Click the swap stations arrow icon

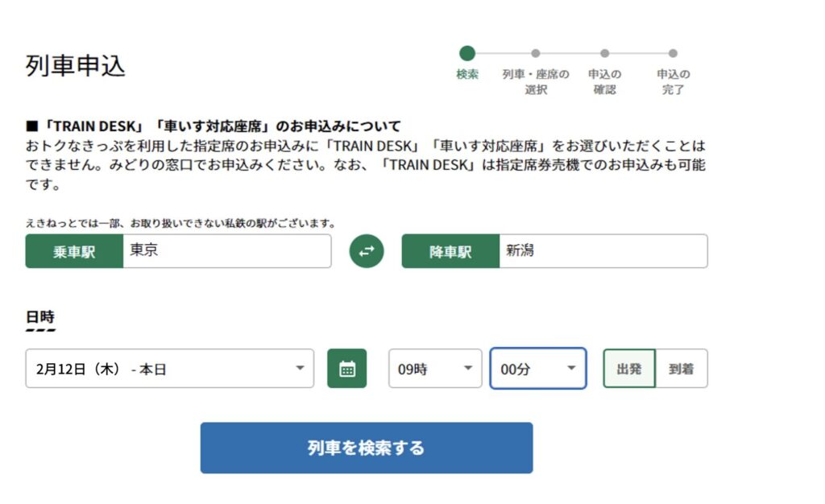(x=367, y=251)
